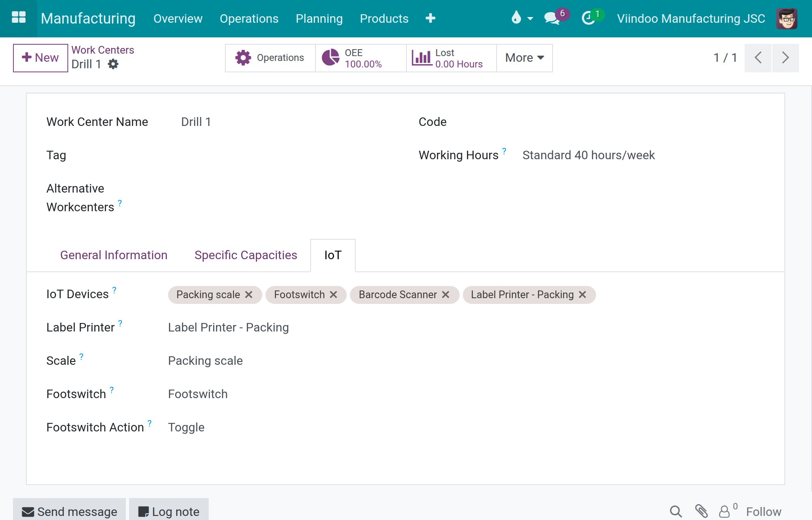
Task: Go to previous record arrow
Action: click(758, 58)
